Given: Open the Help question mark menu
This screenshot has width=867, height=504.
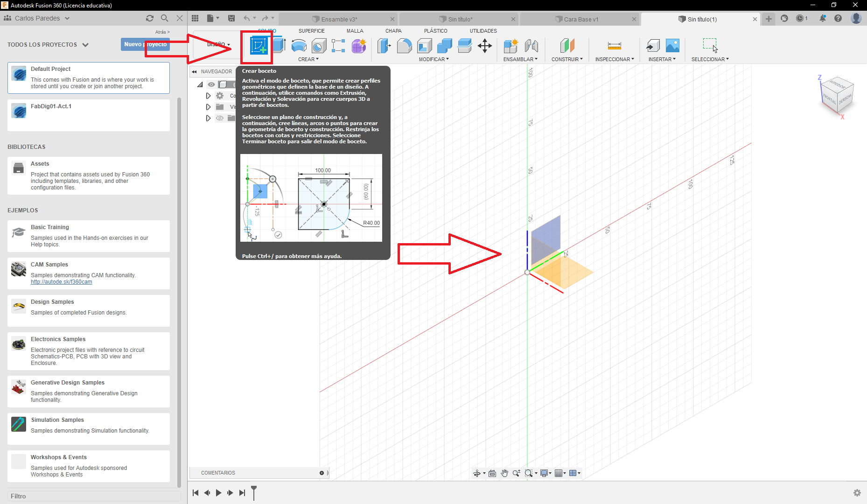Looking at the screenshot, I should point(838,18).
